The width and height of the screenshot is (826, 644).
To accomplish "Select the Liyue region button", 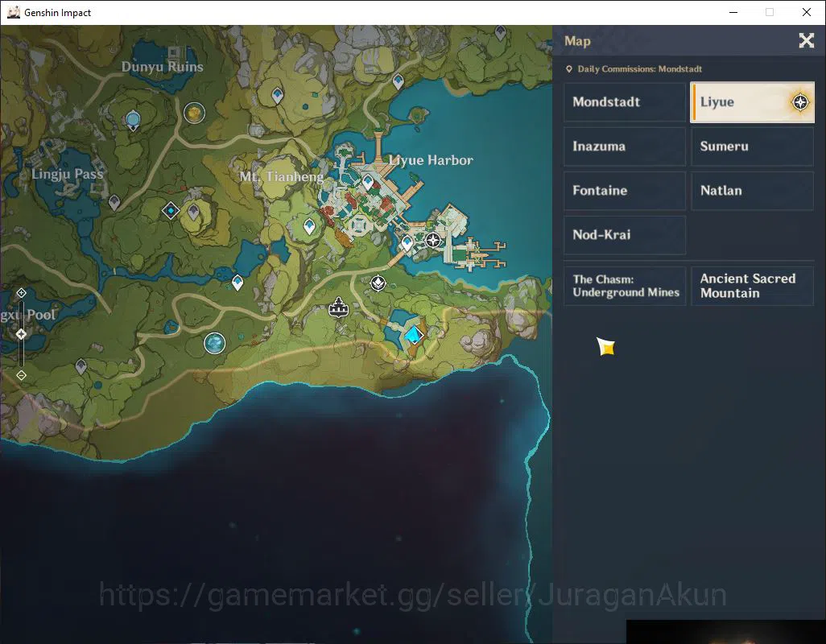I will 752,102.
